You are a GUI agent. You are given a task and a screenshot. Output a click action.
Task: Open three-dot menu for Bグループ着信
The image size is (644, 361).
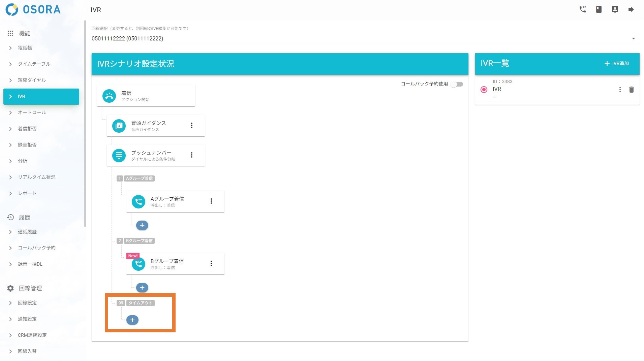(x=211, y=263)
